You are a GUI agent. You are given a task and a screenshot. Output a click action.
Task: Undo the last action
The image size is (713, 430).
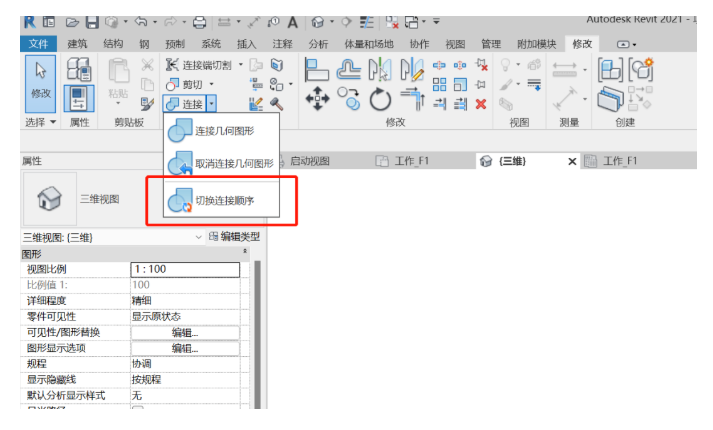point(141,21)
